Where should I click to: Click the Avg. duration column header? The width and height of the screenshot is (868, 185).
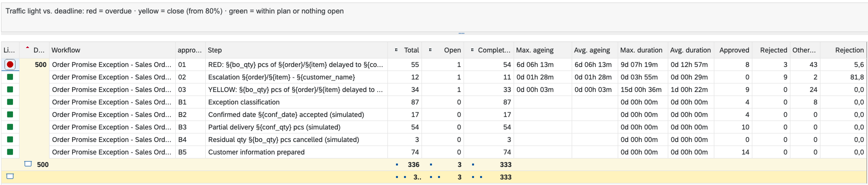pos(691,50)
